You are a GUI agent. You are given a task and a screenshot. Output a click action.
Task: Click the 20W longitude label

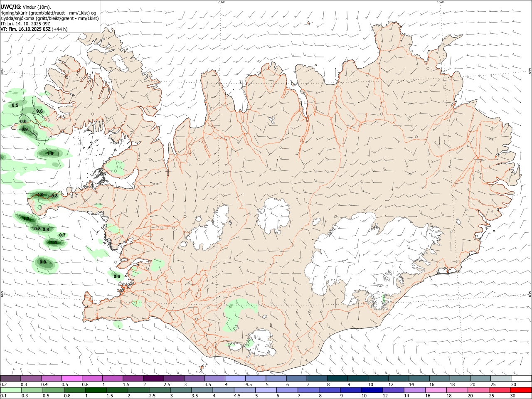click(221, 2)
